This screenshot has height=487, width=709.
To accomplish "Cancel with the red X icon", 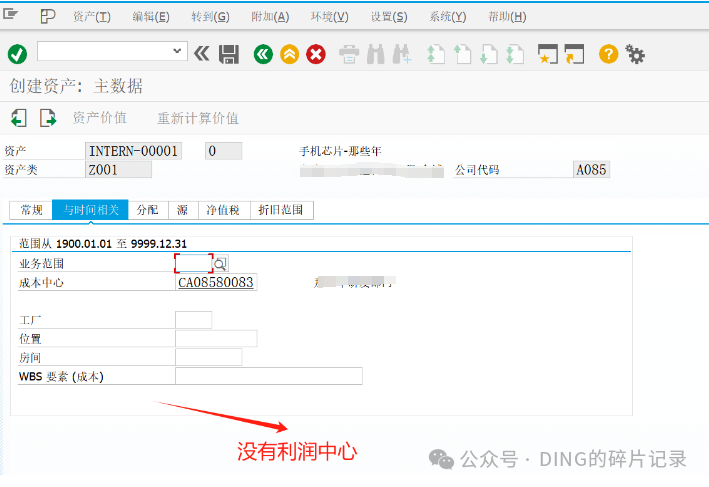I will click(x=316, y=54).
